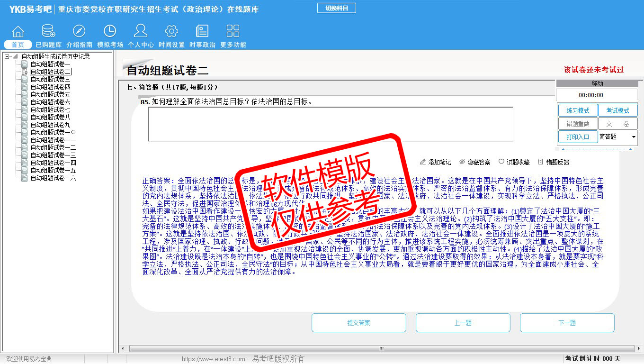
Task: Collapse the 自动组题生成试卷历史记录 tree root
Action: (7, 56)
